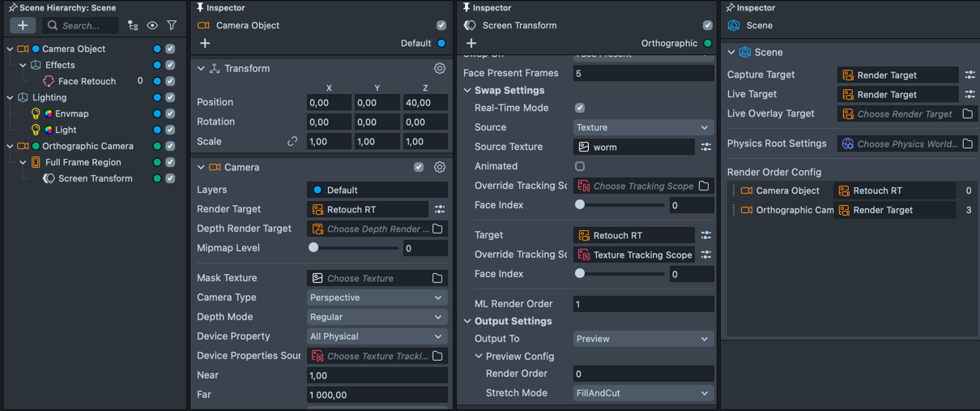Enable the Animated checkbox

[x=580, y=166]
